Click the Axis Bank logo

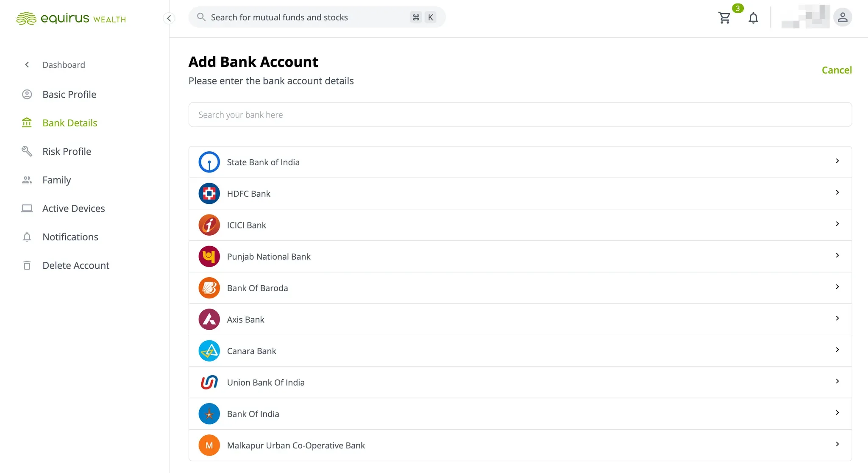pos(209,319)
